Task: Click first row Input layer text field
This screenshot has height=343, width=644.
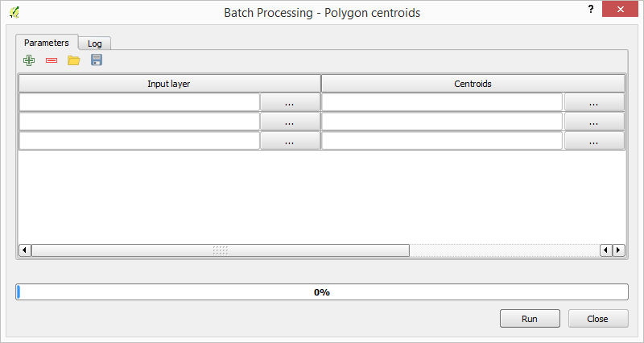Action: pyautogui.click(x=139, y=102)
